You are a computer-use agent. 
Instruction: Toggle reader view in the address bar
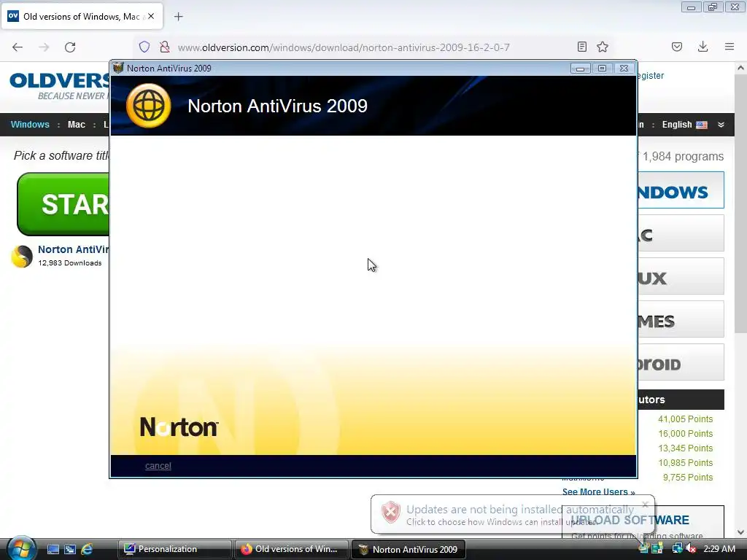[x=581, y=47]
